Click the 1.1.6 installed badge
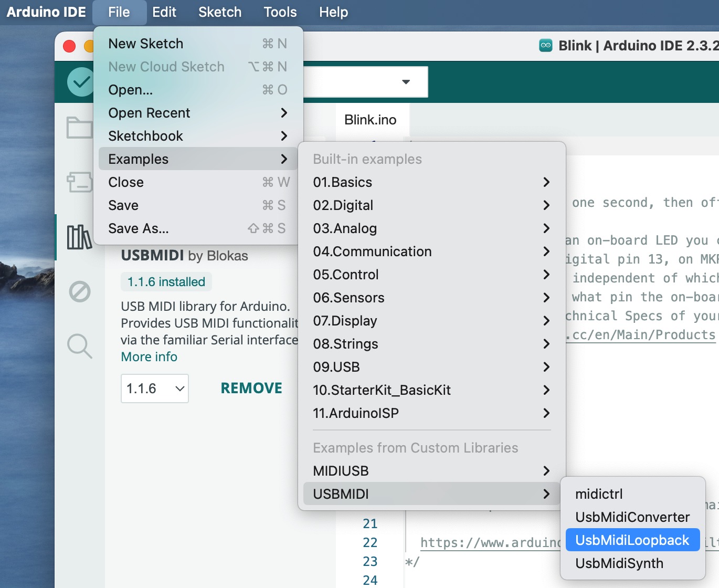This screenshot has height=588, width=719. [166, 282]
